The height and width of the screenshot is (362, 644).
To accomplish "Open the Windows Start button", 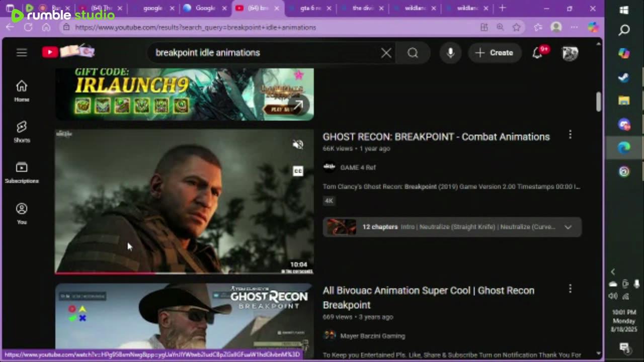I will tap(624, 10).
